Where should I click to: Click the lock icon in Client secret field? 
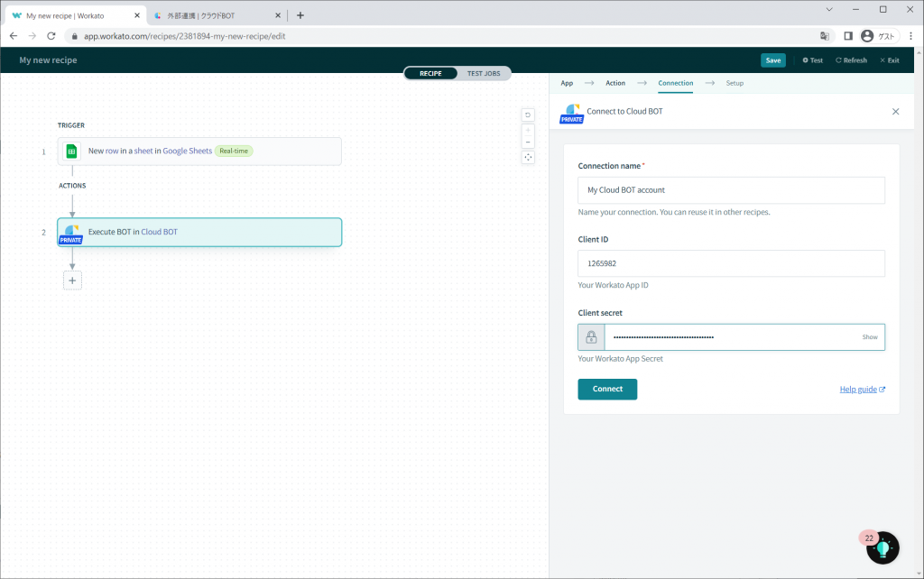pos(591,337)
